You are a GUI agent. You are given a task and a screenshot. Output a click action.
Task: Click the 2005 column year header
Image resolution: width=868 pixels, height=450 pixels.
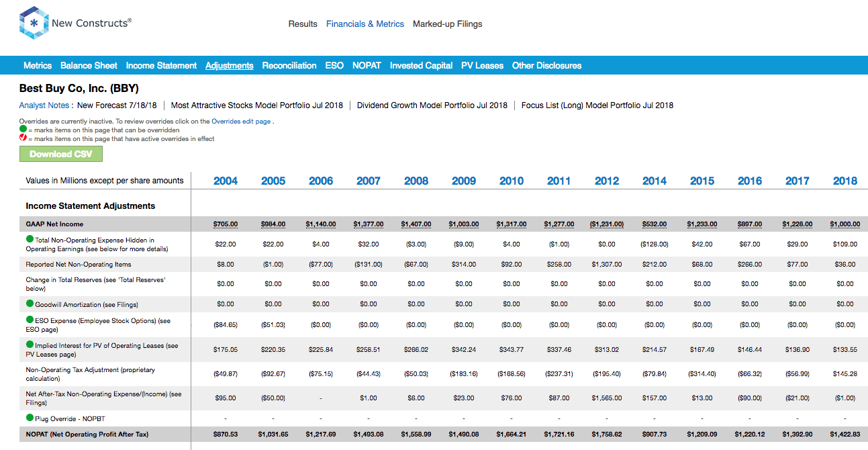pyautogui.click(x=273, y=181)
